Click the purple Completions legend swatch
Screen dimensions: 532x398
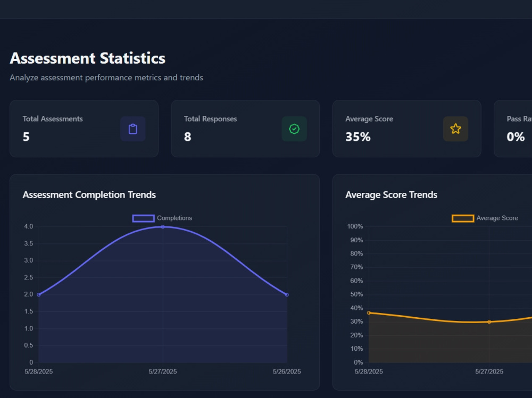[143, 218]
